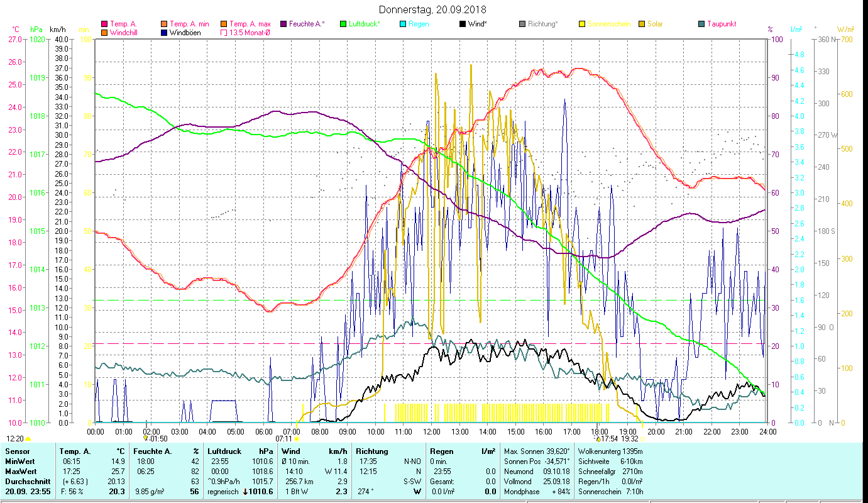Click the sunrise marker at 07:11
The image size is (868, 503).
[x=297, y=439]
